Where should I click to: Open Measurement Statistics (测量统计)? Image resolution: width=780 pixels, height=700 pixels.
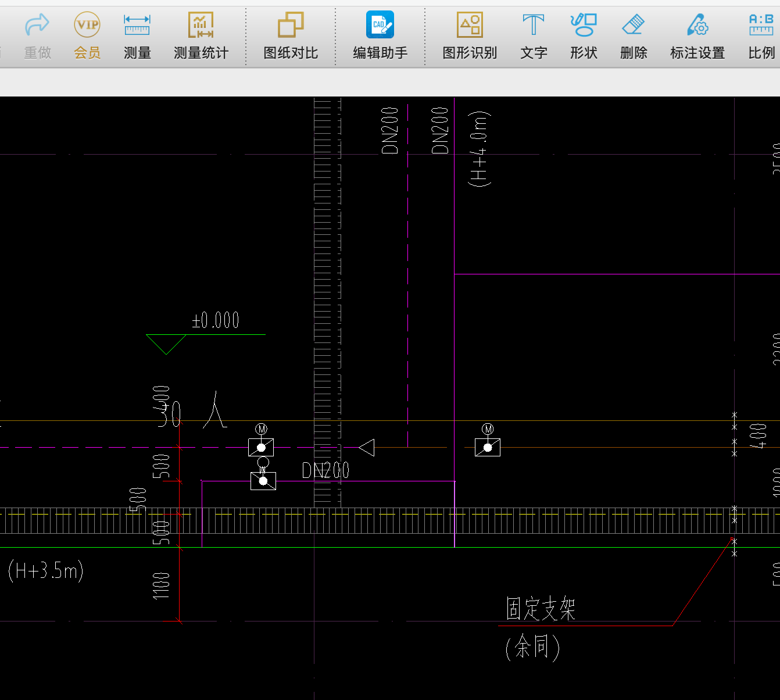201,26
